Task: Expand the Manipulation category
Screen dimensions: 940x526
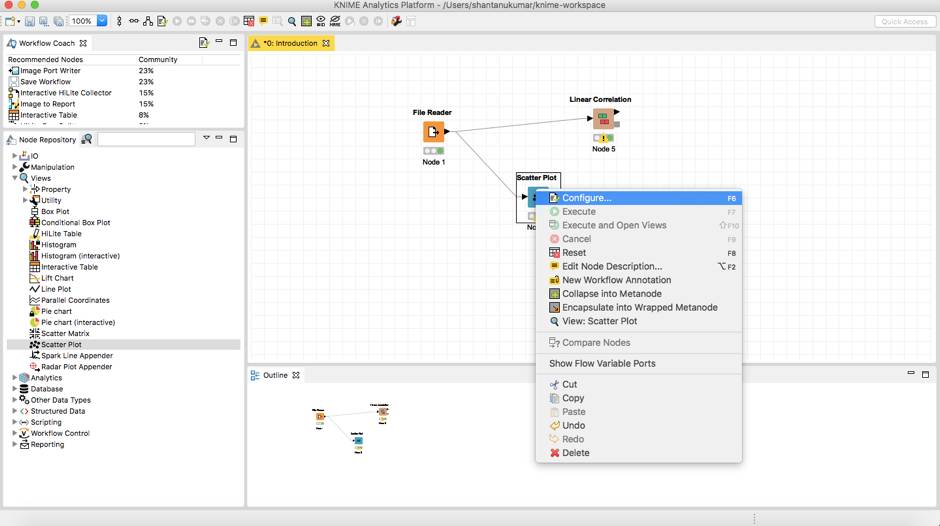Action: point(14,167)
